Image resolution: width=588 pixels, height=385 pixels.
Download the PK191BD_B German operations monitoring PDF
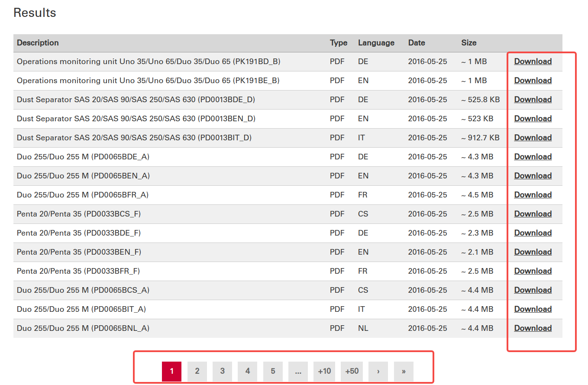pyautogui.click(x=533, y=61)
